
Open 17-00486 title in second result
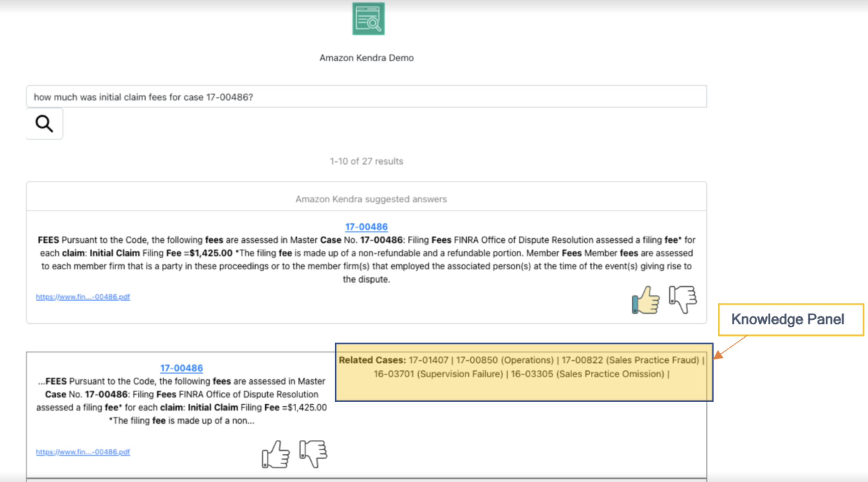[181, 368]
